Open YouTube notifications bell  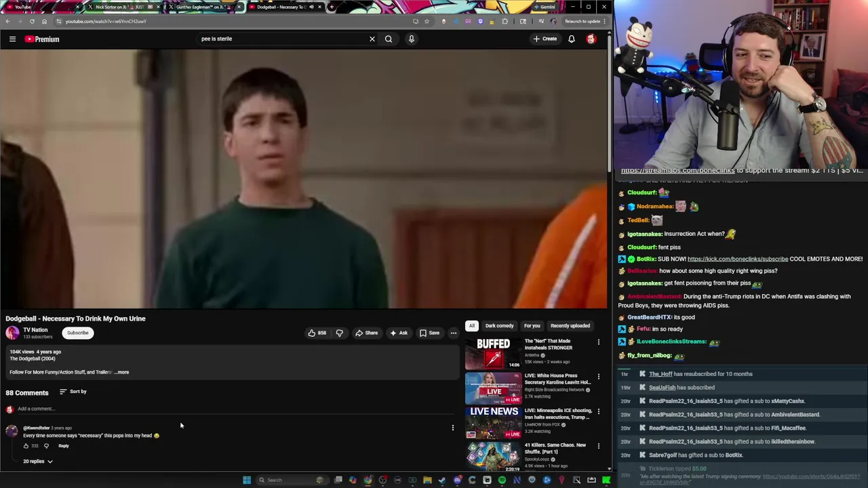[x=571, y=39]
